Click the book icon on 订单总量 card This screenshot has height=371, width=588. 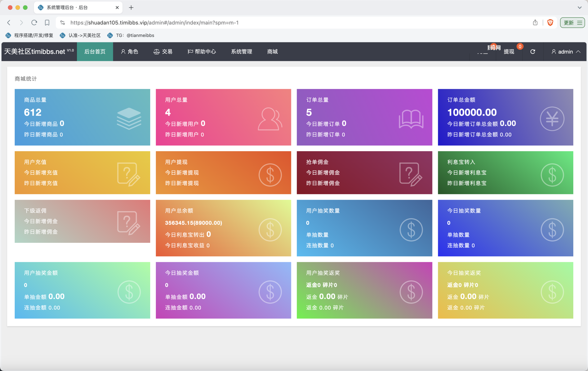coord(411,119)
